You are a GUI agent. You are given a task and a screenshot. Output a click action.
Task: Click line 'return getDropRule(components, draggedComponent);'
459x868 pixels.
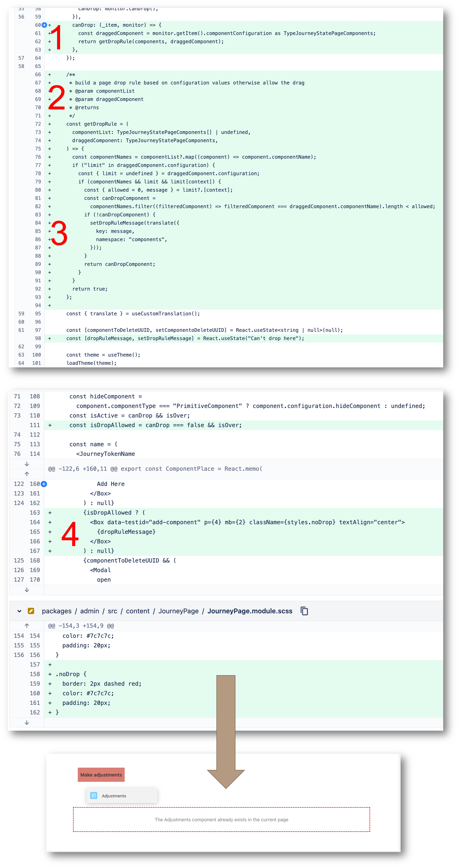pyautogui.click(x=151, y=41)
